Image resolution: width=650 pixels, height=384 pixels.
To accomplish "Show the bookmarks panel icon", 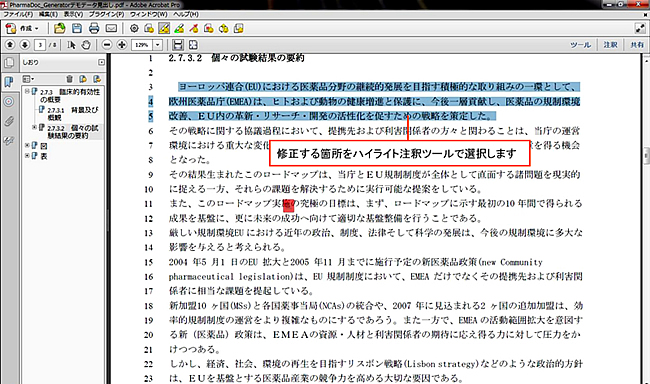I will click(9, 82).
